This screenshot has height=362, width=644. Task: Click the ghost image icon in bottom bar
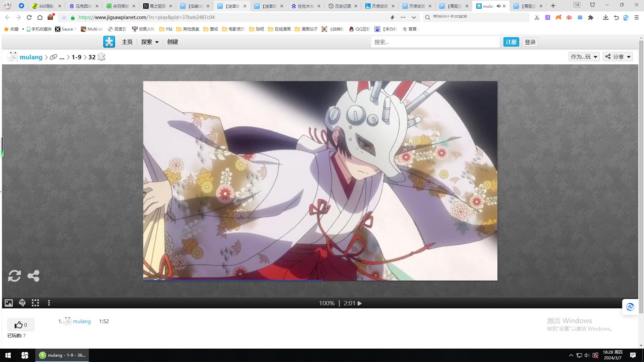(x=22, y=303)
